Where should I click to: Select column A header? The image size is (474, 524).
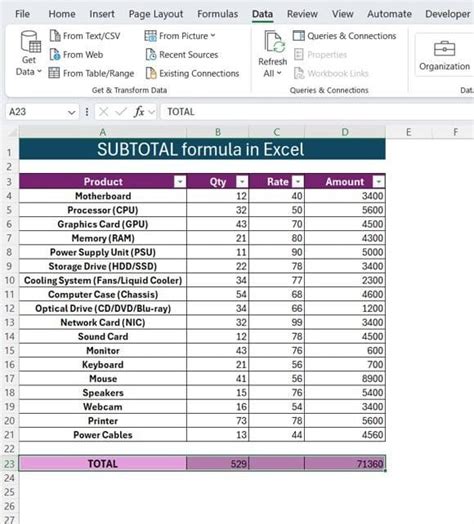click(103, 132)
